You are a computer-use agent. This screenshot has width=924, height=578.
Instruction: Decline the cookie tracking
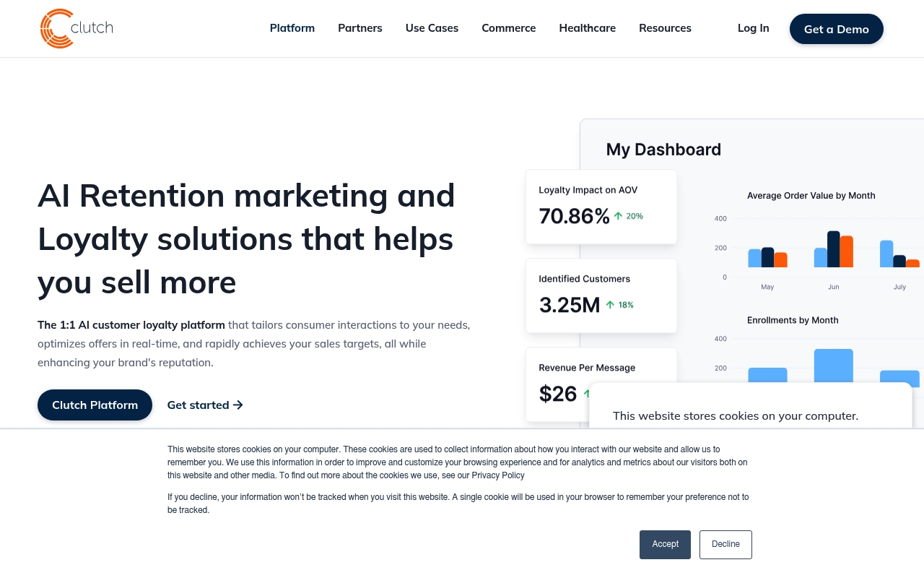click(725, 545)
